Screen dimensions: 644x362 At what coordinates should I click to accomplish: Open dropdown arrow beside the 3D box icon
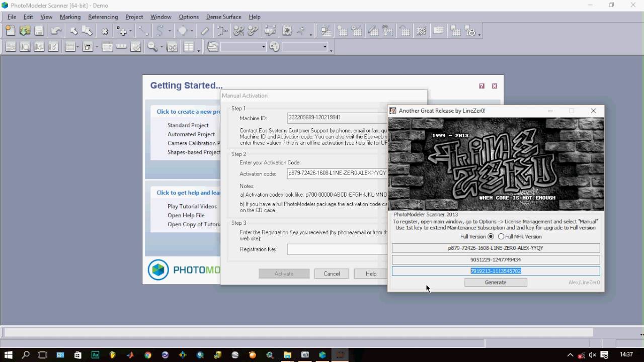pos(97,47)
